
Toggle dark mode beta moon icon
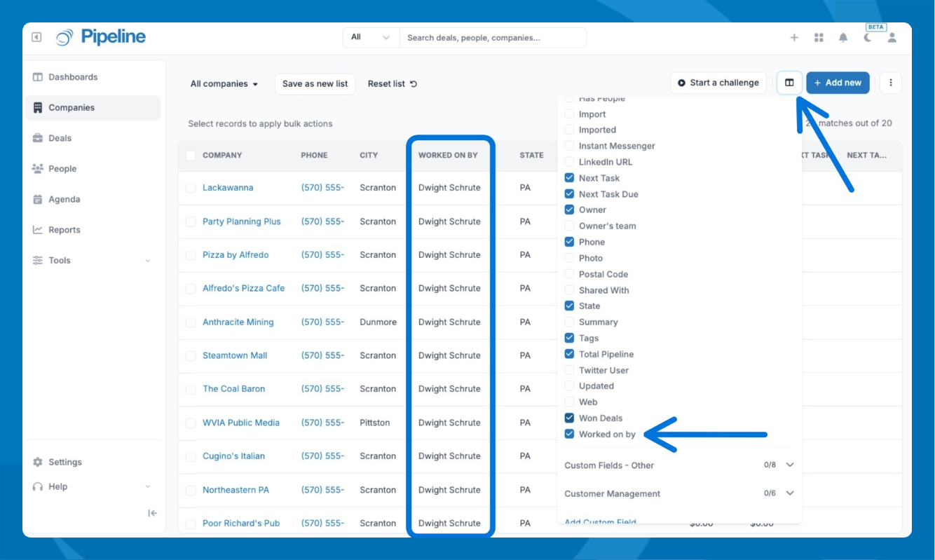[868, 38]
